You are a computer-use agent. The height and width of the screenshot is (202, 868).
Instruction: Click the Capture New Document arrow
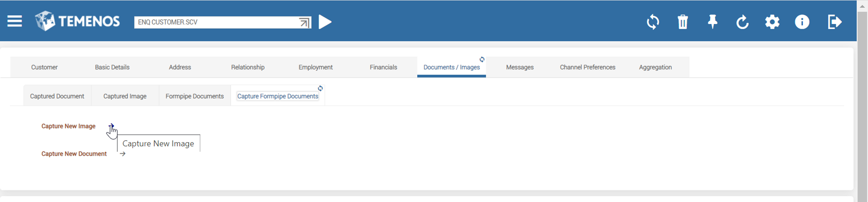tap(123, 154)
